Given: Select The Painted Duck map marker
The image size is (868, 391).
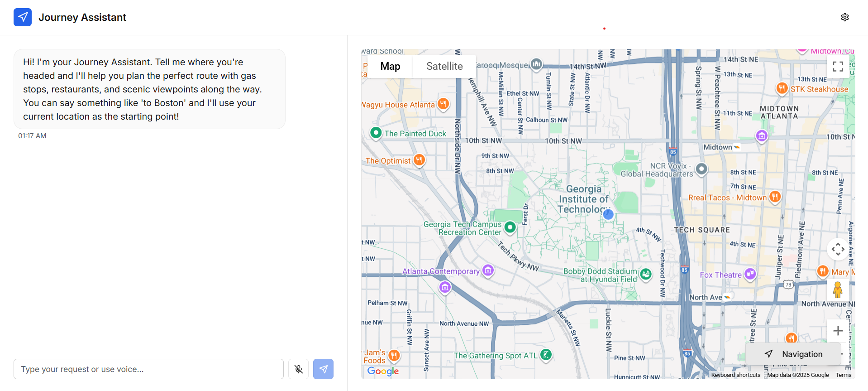Looking at the screenshot, I should point(376,133).
